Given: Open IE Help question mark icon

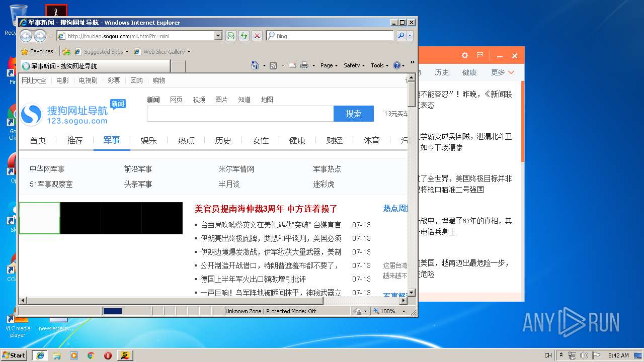Looking at the screenshot, I should click(396, 65).
